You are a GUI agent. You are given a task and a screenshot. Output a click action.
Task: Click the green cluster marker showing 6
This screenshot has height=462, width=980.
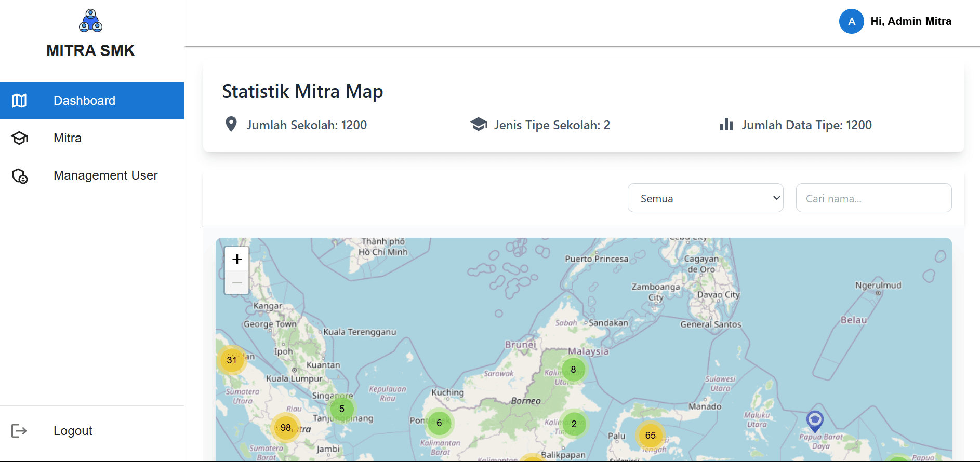click(x=439, y=423)
